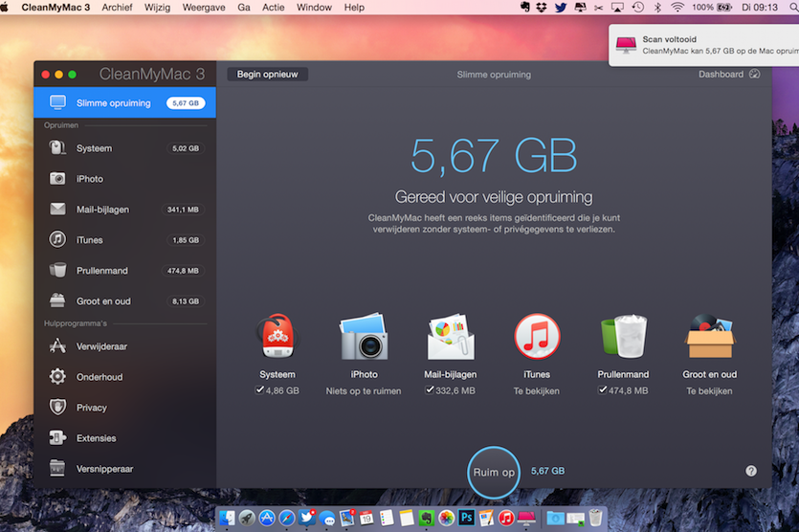Image resolution: width=799 pixels, height=532 pixels.
Task: Click the Niets op te ruimen text under iPhoto
Action: [364, 390]
